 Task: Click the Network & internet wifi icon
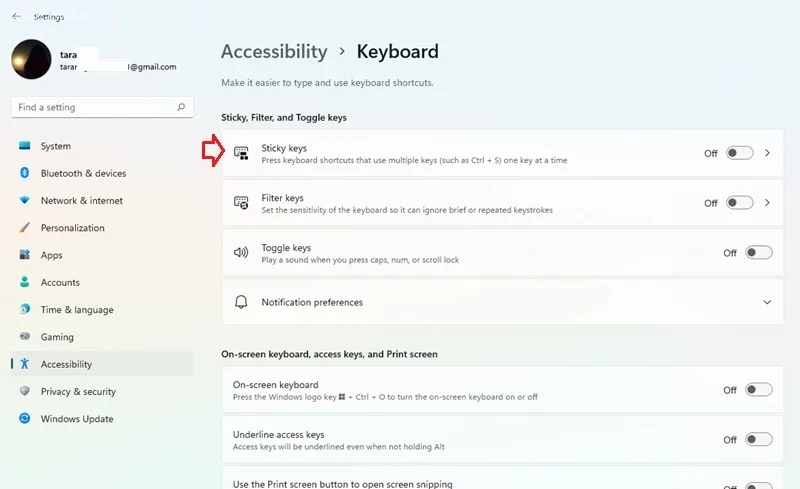24,200
